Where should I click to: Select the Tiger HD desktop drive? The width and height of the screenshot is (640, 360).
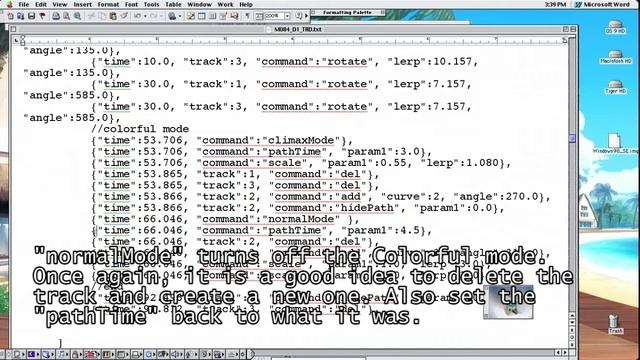point(616,87)
